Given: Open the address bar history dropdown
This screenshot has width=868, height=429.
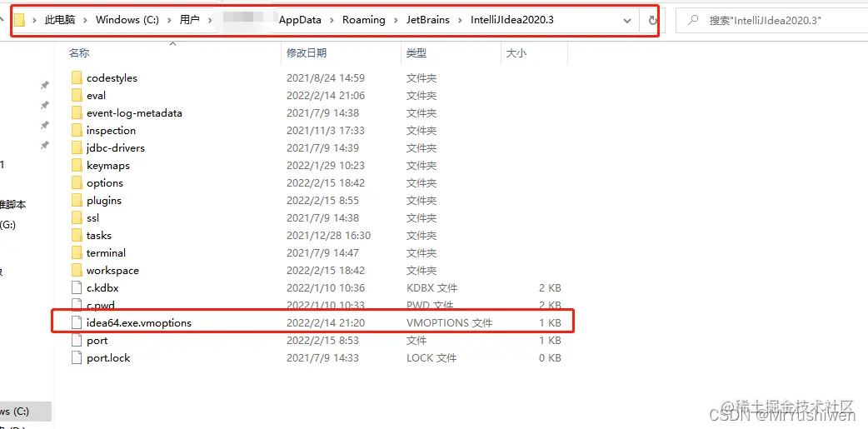Looking at the screenshot, I should pyautogui.click(x=627, y=21).
